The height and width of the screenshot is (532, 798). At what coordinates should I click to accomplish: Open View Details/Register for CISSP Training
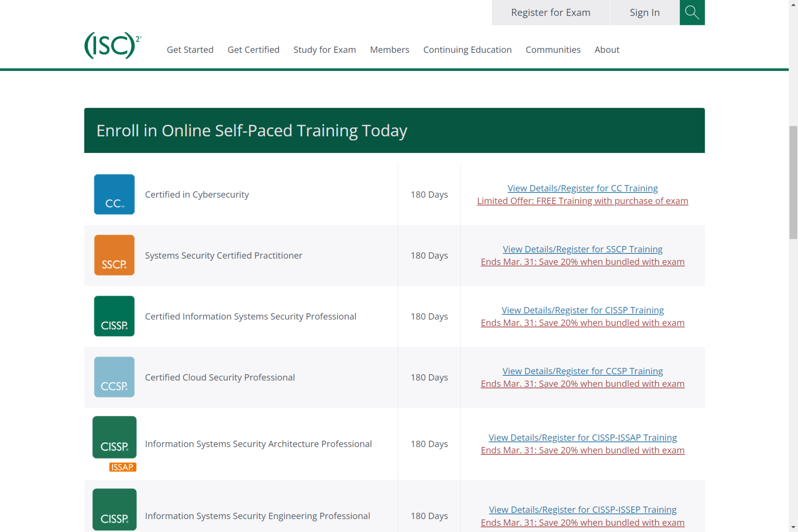tap(582, 310)
